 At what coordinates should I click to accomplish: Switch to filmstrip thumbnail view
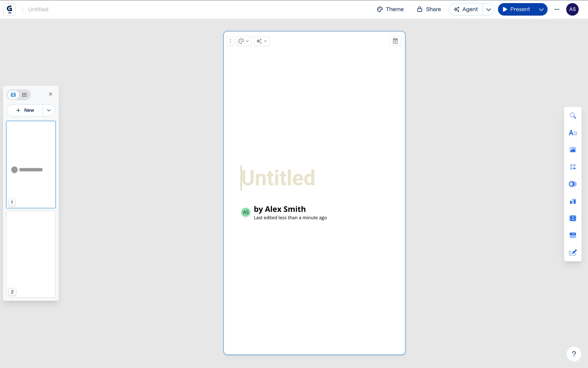pyautogui.click(x=13, y=95)
